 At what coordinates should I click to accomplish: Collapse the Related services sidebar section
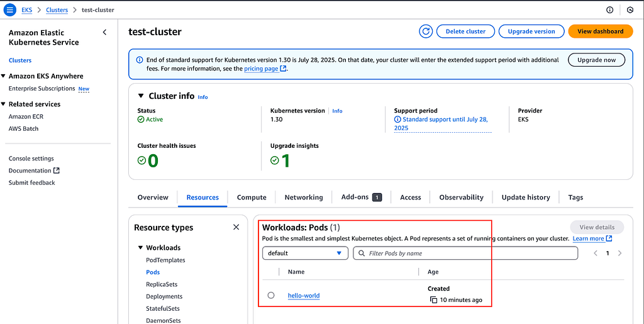click(x=4, y=104)
